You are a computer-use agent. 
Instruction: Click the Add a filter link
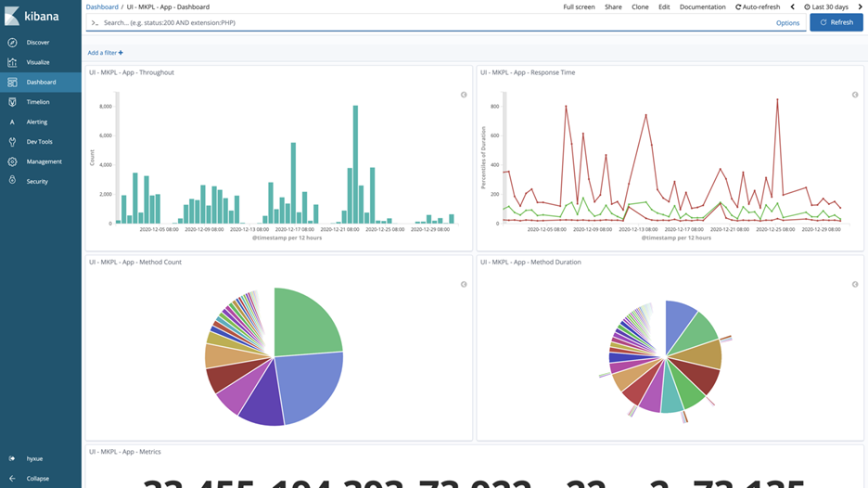tap(105, 53)
